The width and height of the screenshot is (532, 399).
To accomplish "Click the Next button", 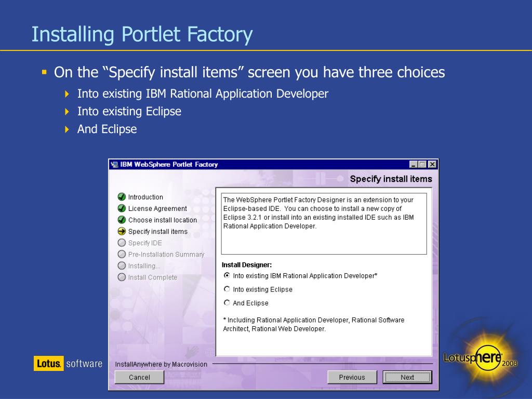I will (x=407, y=377).
